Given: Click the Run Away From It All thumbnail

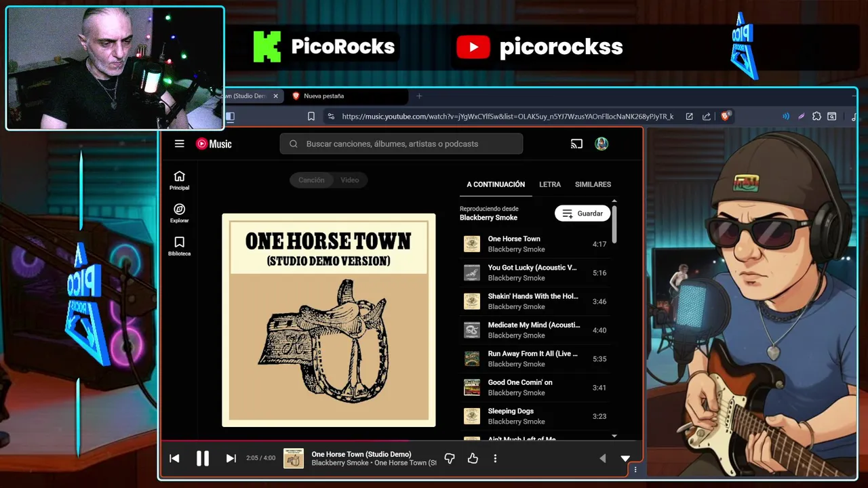Looking at the screenshot, I should (x=472, y=359).
